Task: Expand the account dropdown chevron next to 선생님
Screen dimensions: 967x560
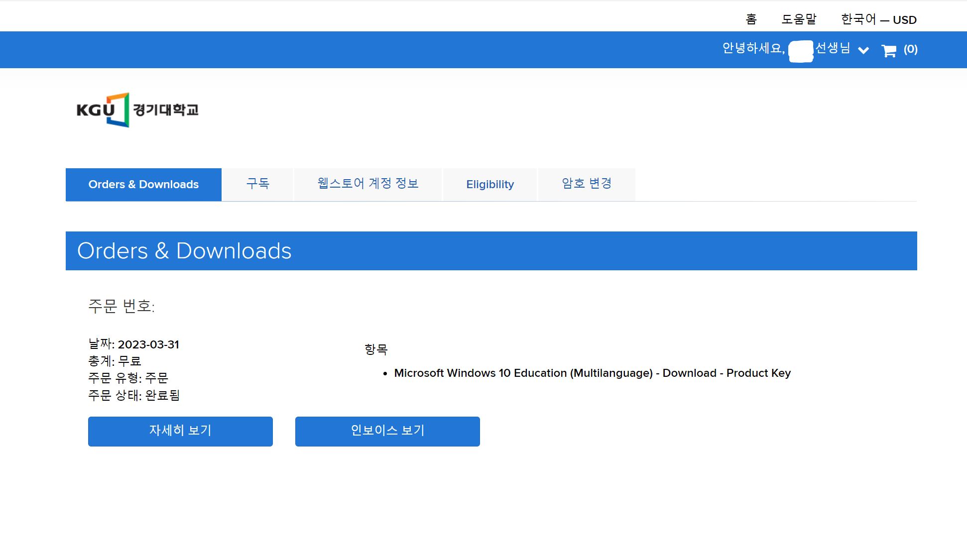Action: click(x=863, y=50)
